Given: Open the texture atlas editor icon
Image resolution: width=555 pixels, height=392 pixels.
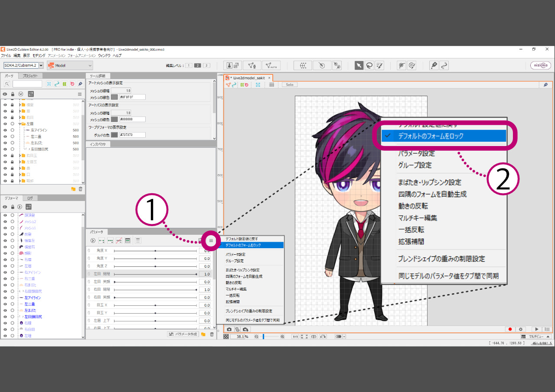Looking at the screenshot, I should (232, 65).
